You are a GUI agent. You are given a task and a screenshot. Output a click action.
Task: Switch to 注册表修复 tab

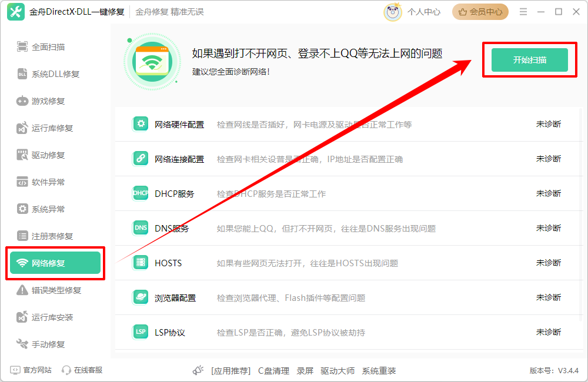55,236
